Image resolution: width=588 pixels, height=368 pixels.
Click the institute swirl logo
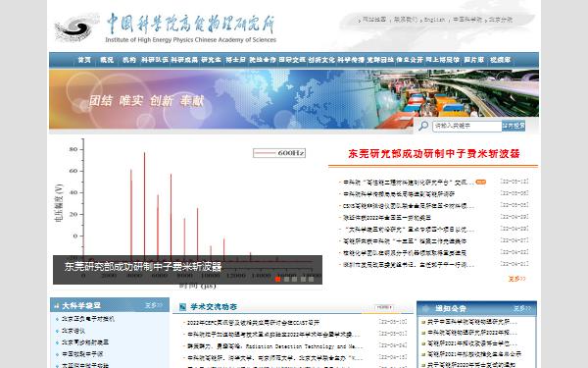click(x=76, y=27)
